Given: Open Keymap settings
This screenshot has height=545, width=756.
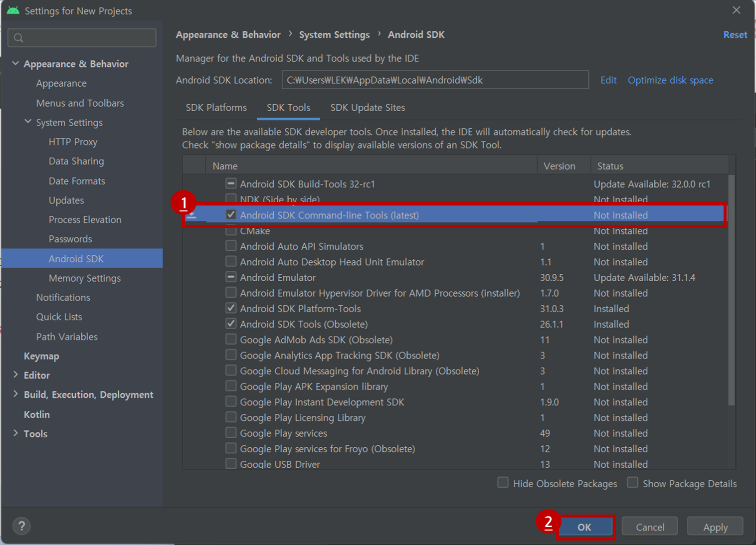Looking at the screenshot, I should tap(41, 356).
